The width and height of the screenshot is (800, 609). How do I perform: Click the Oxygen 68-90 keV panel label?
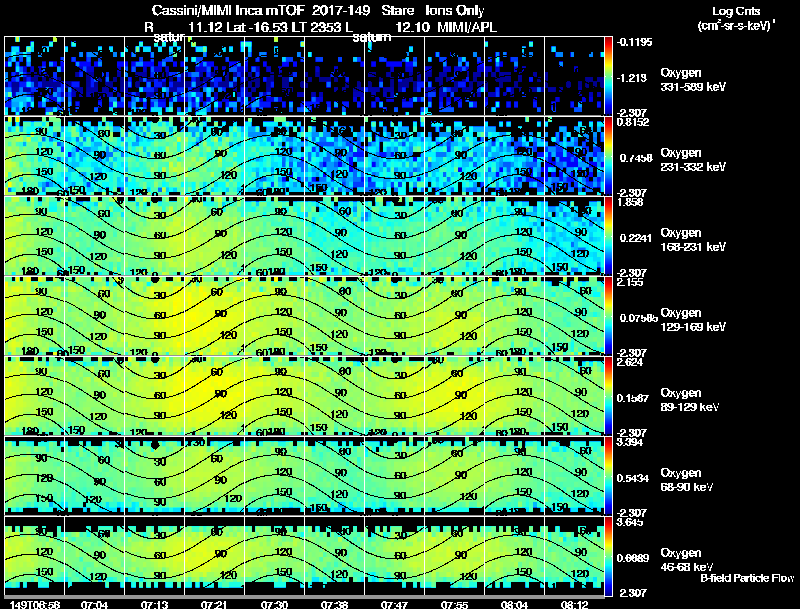coord(687,479)
